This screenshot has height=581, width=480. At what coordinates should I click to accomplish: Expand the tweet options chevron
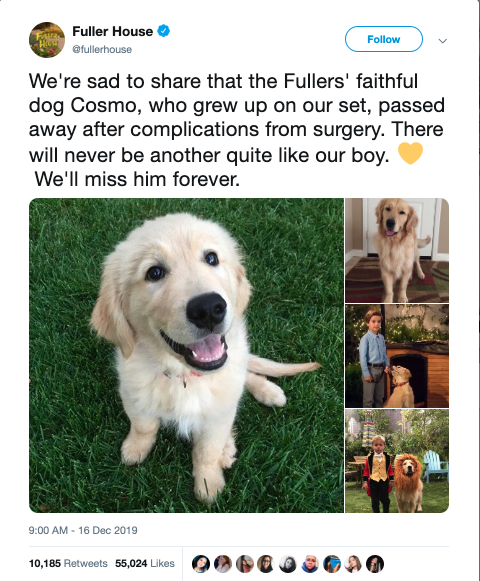443,40
